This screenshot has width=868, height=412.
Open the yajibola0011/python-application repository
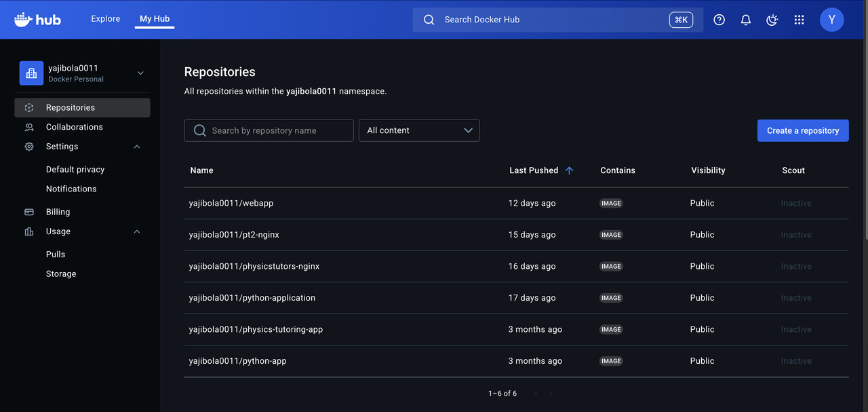click(252, 298)
